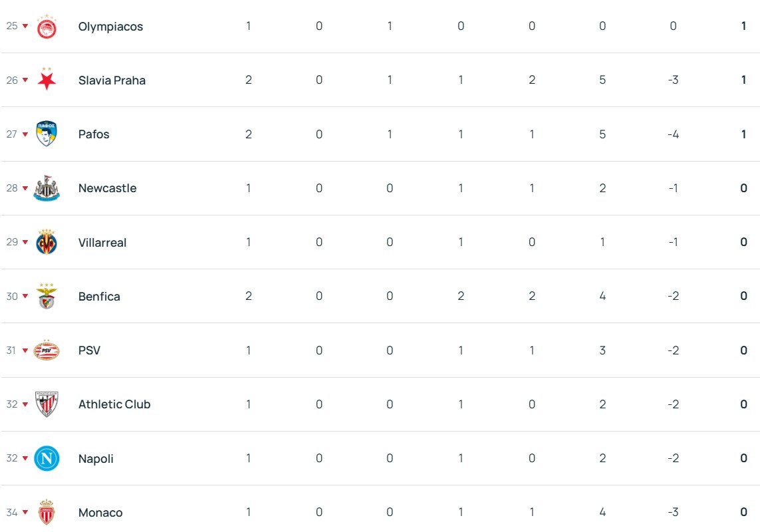Open the Villarreal team name link
Viewport: 760px width, 532px height.
pyautogui.click(x=102, y=243)
